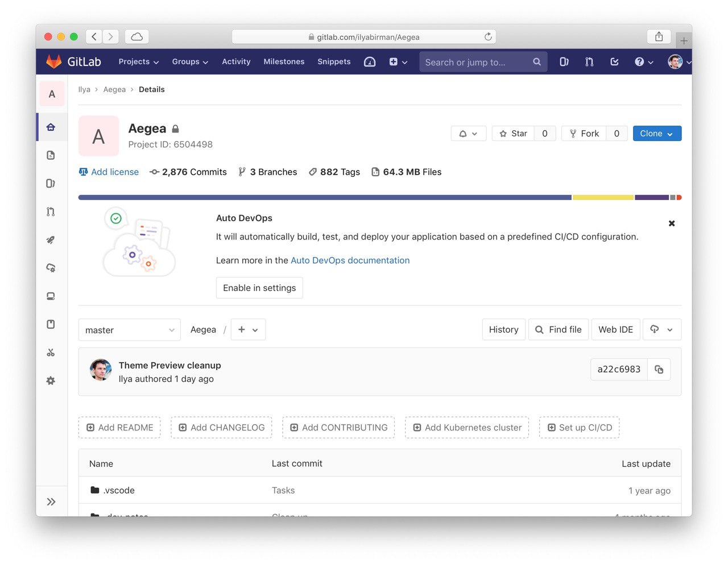Expand sidebar with double-chevron icon
The image size is (728, 564).
(x=51, y=501)
